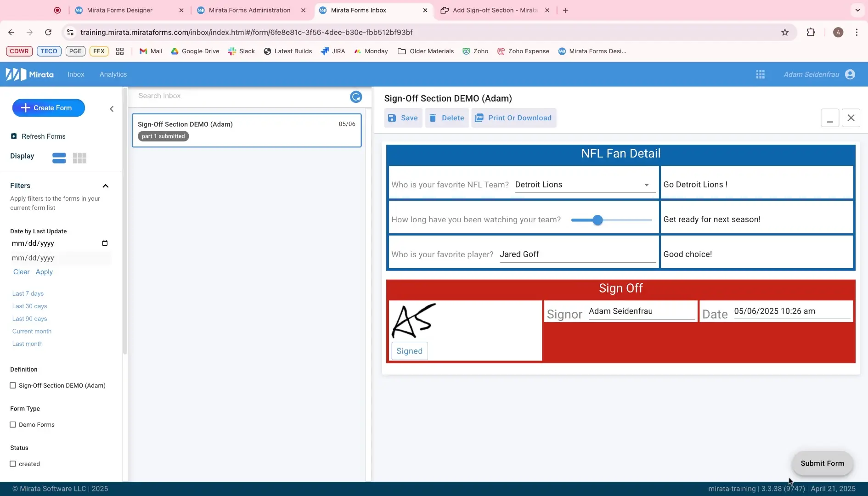Select the Last 30 days filter link
868x496 pixels.
(30, 306)
